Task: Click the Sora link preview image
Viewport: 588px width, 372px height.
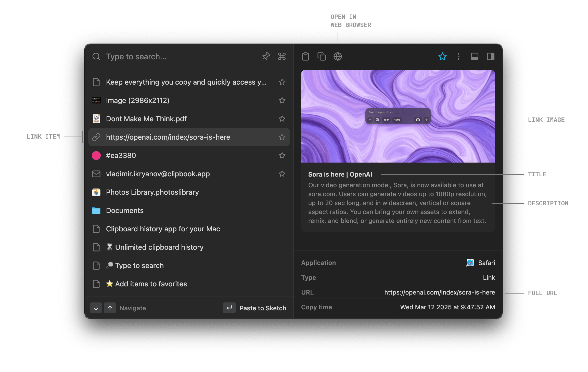Action: (x=398, y=116)
